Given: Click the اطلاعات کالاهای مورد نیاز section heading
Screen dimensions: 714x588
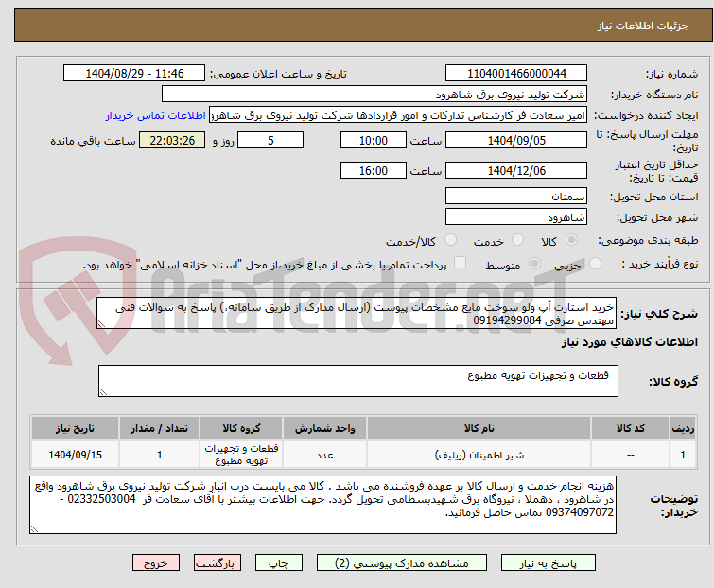Looking at the screenshot, I should [629, 342].
